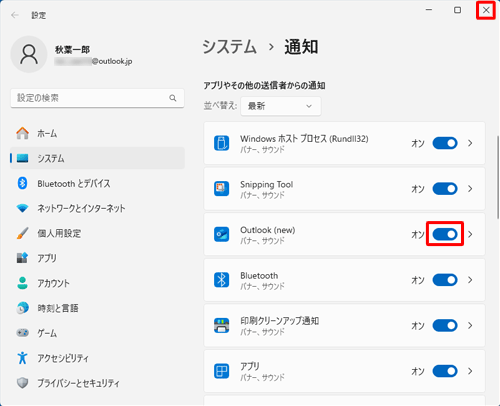Disable 印刷クリーンアップ通知 notifications toggle
This screenshot has height=406, width=500.
[445, 325]
